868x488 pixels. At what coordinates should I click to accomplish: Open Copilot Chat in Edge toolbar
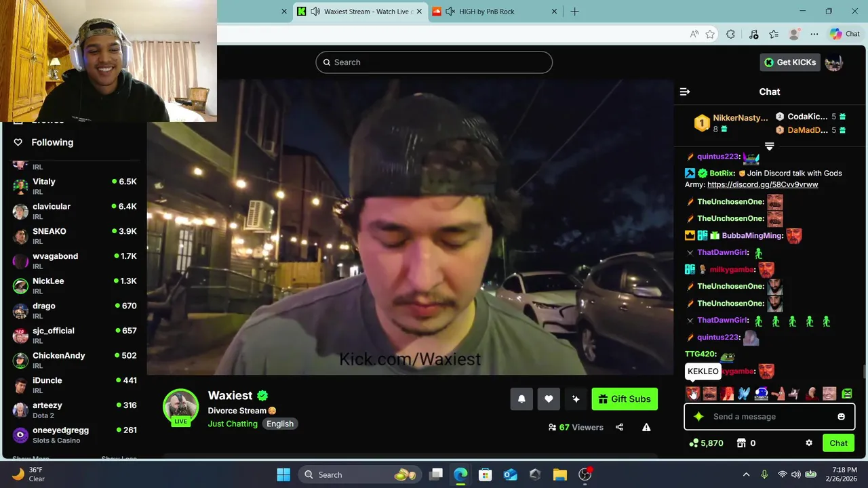point(845,34)
